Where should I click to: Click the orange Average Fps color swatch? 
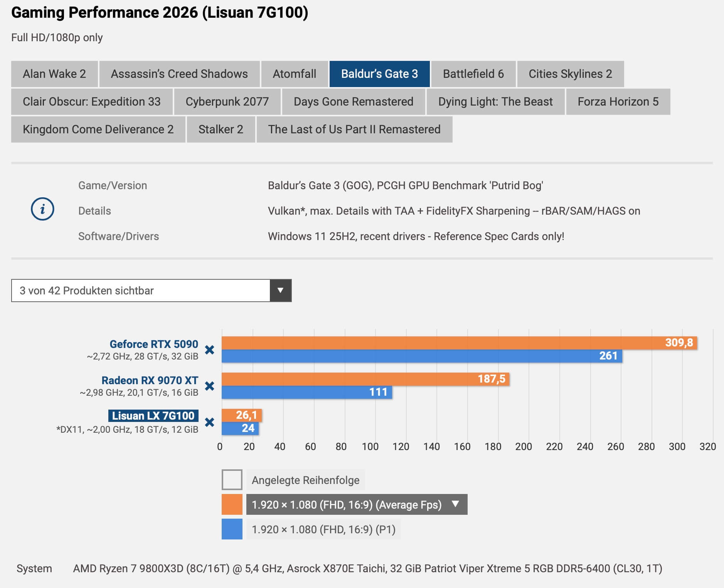click(232, 504)
